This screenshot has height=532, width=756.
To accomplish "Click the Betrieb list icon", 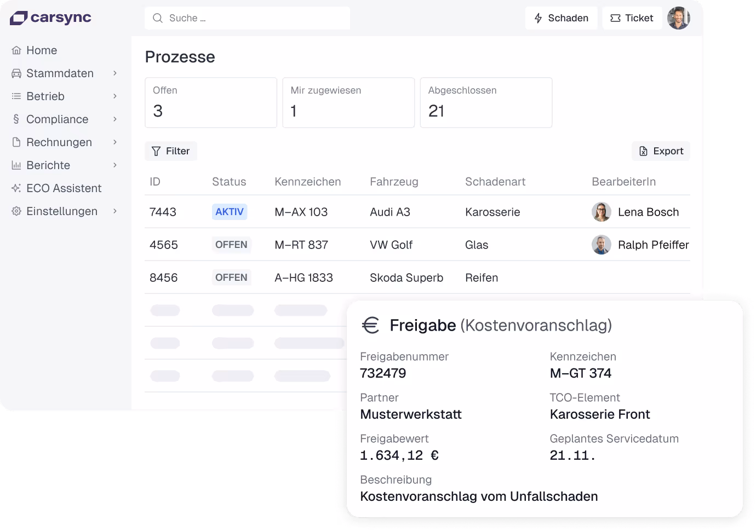I will pyautogui.click(x=16, y=96).
